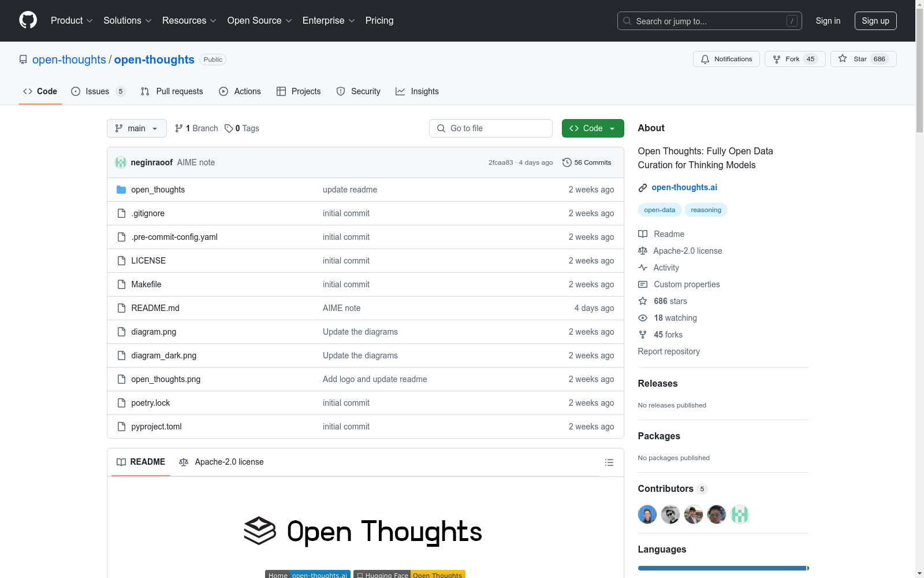Fork the repository using the Fork button
The image size is (924, 578).
[x=795, y=59]
